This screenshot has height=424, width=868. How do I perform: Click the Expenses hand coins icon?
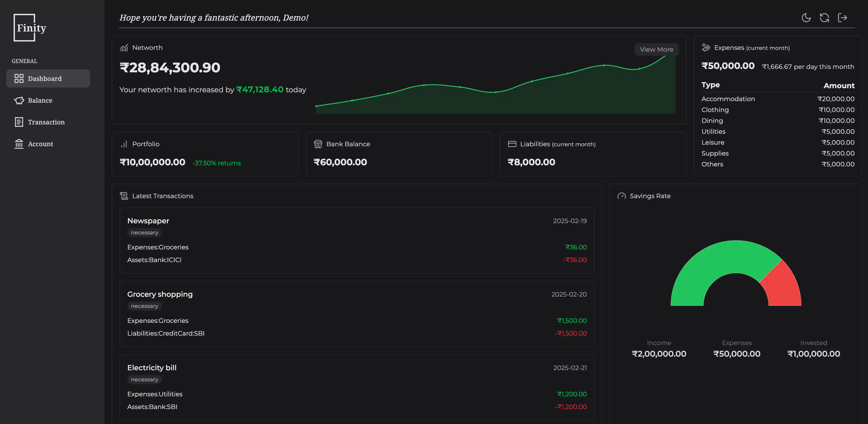pyautogui.click(x=706, y=48)
